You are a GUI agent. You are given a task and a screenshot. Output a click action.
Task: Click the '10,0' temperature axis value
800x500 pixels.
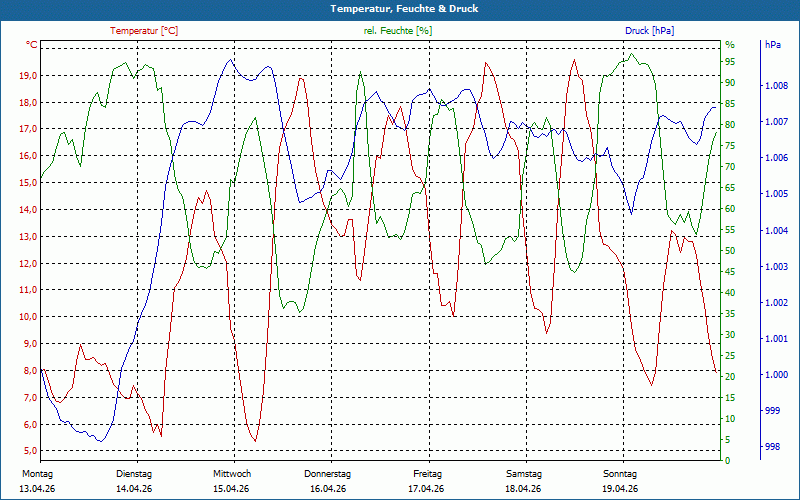click(x=28, y=317)
